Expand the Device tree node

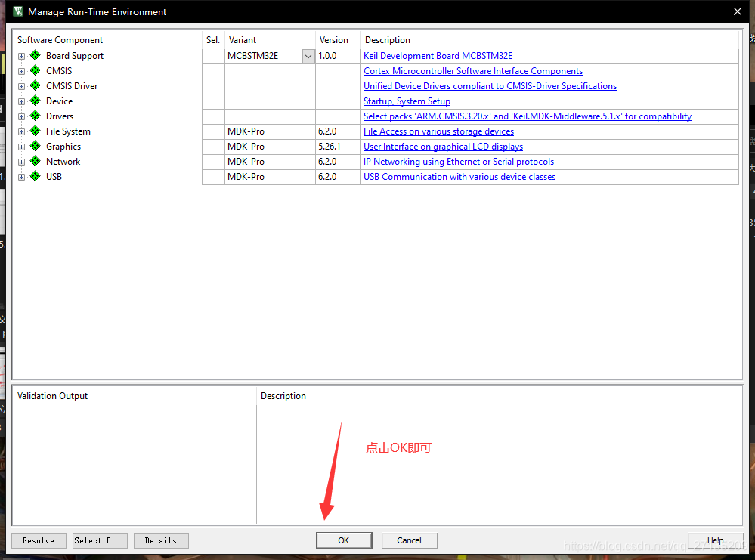tap(21, 101)
